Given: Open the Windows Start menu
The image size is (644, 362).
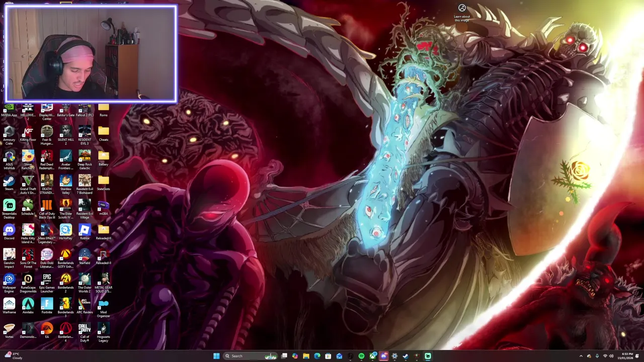Looking at the screenshot, I should 216,356.
